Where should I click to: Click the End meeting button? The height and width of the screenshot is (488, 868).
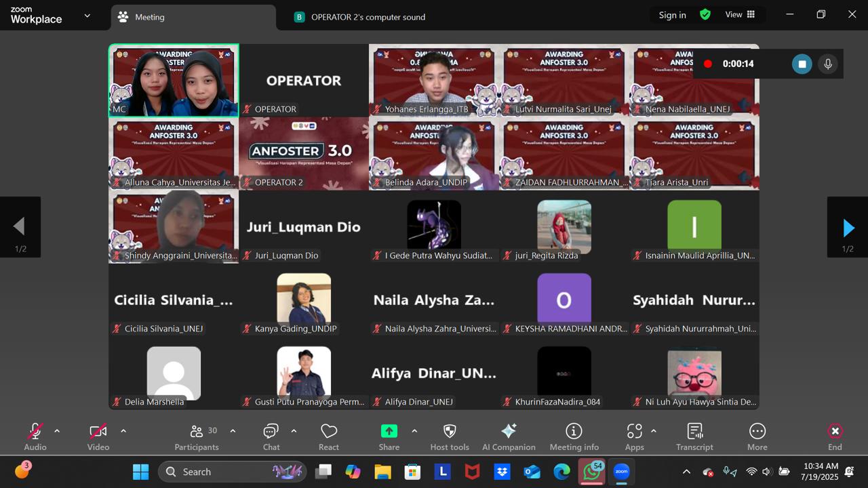pos(835,437)
